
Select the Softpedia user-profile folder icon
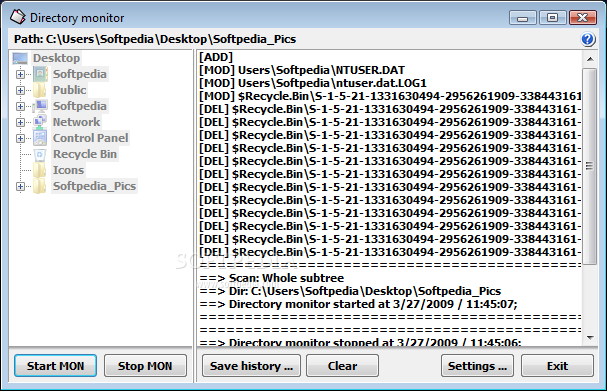coord(40,74)
